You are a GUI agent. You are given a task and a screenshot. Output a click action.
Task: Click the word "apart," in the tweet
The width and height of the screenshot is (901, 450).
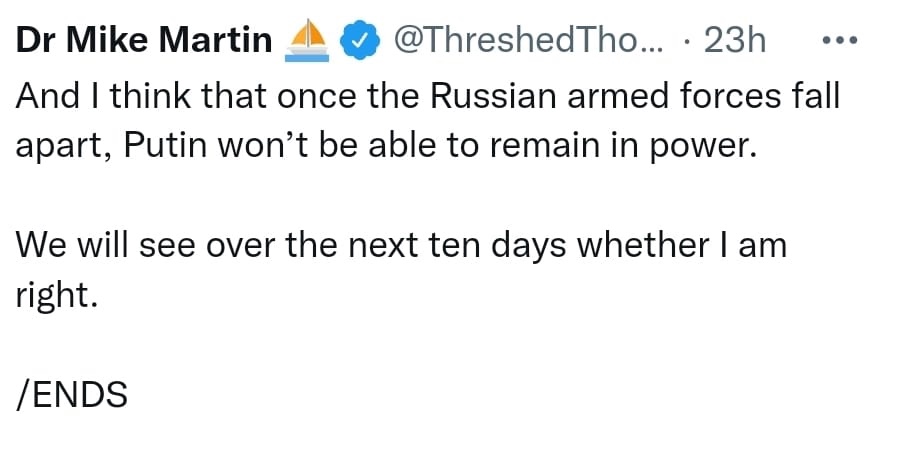click(64, 146)
